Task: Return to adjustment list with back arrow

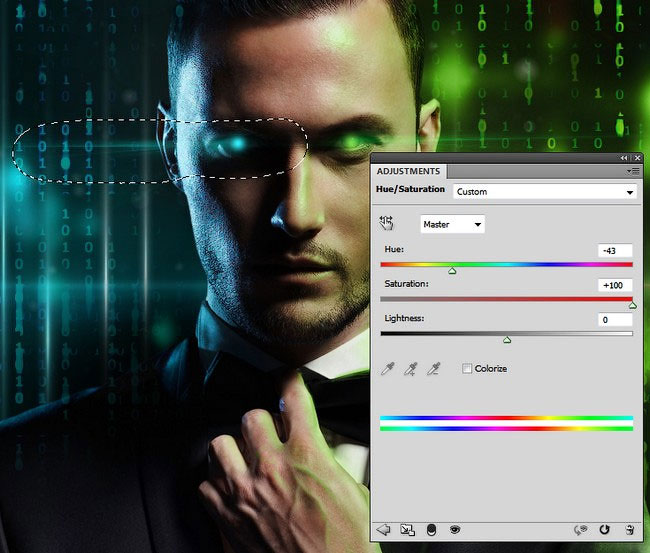Action: click(x=383, y=530)
